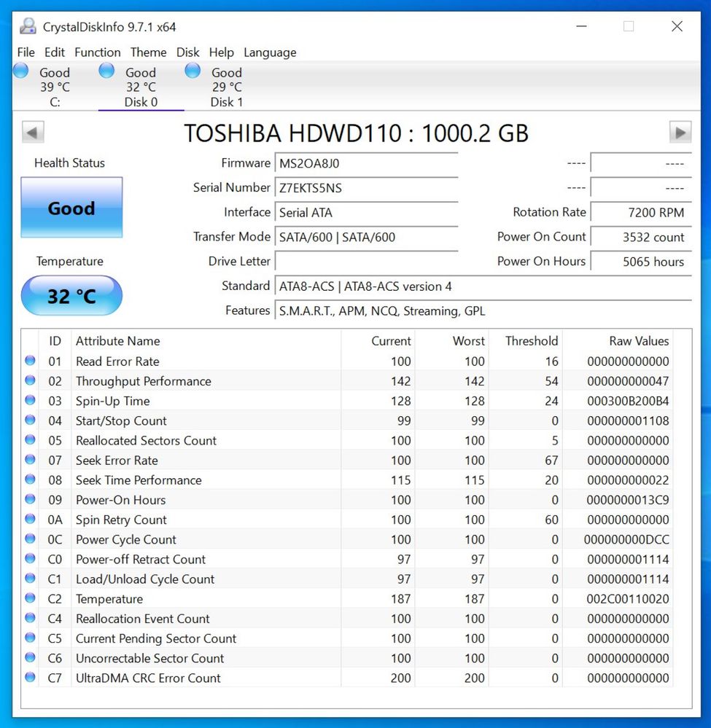Click the 32 °C temperature button
This screenshot has height=728, width=711.
coord(71,296)
